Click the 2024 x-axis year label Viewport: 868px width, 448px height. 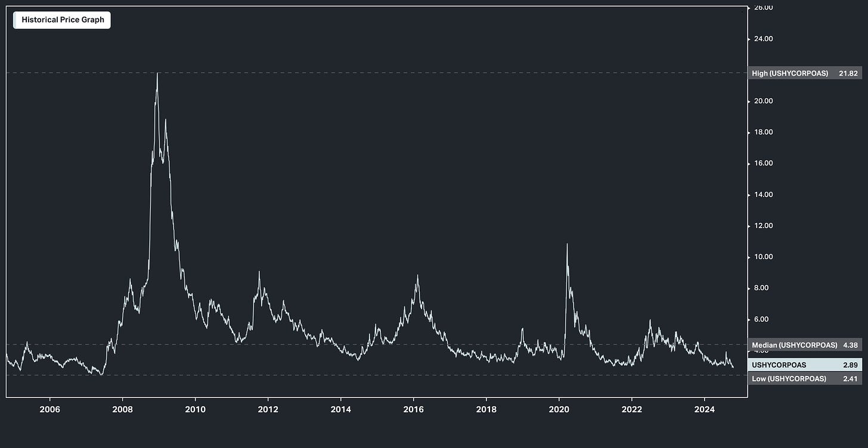point(704,409)
